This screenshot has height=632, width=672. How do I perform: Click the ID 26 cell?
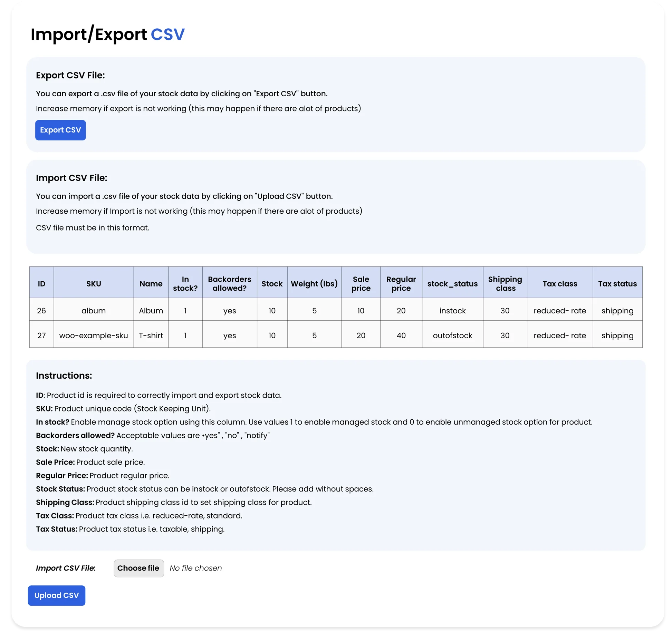coord(41,311)
